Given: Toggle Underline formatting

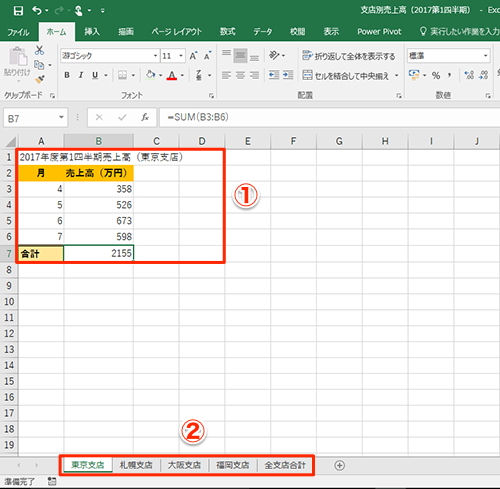Looking at the screenshot, I should (x=95, y=75).
